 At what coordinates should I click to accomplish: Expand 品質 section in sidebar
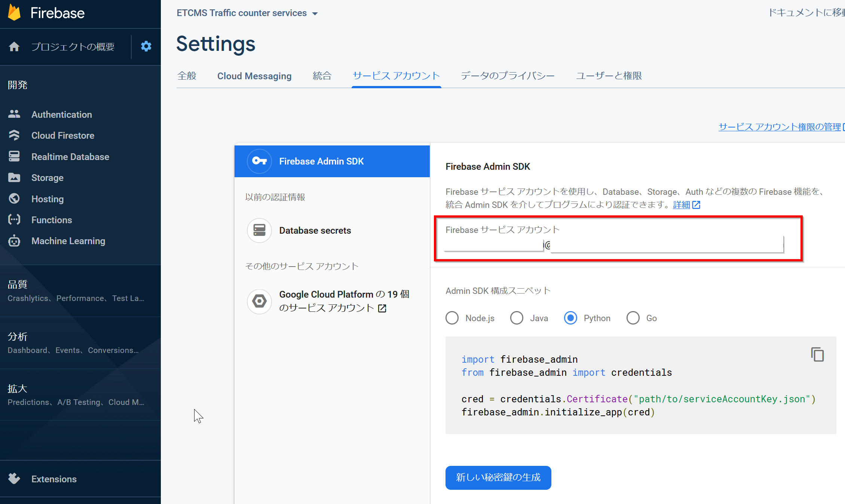point(80,291)
